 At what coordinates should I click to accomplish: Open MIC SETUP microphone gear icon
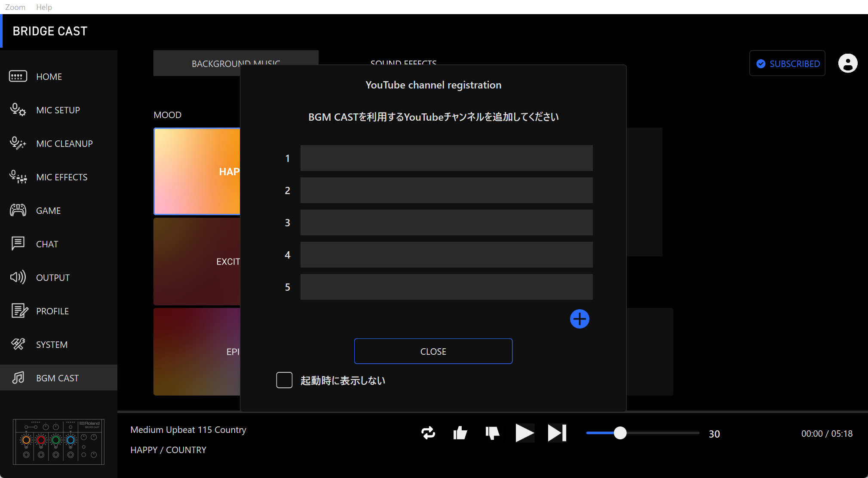[x=18, y=110]
